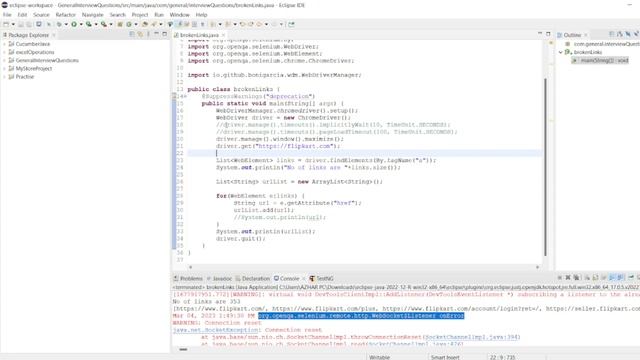Click the Open Type toolbar icon
Viewport: 640px width, 360px height.
click(x=144, y=24)
